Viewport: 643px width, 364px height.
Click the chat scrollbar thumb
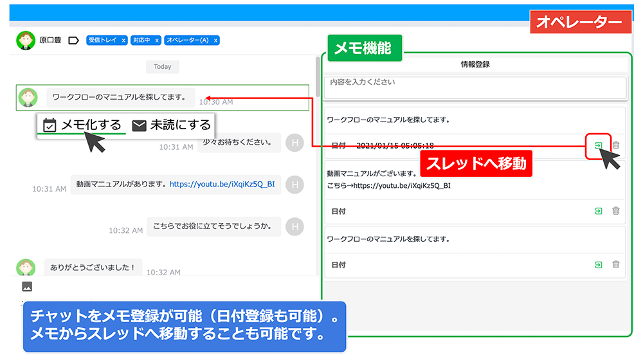pos(318,77)
